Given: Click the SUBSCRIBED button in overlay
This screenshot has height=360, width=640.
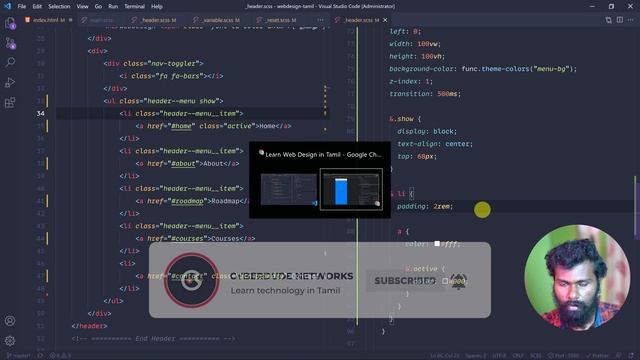Looking at the screenshot, I should pos(405,281).
